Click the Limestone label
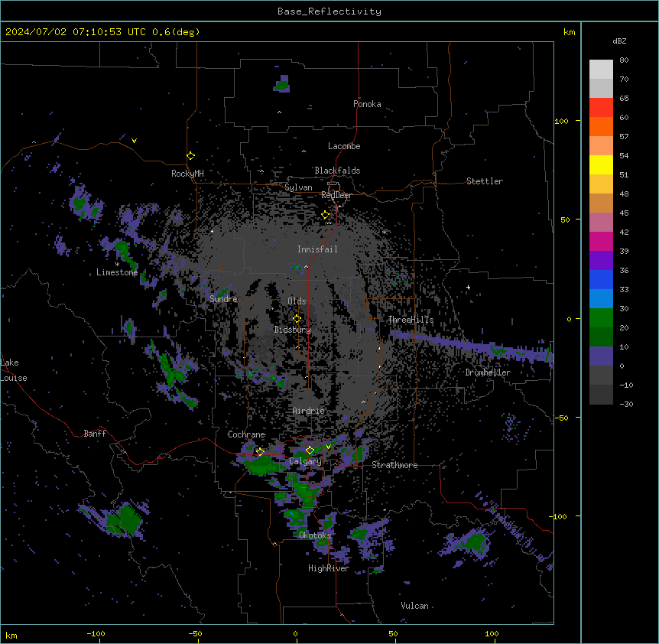 (117, 272)
